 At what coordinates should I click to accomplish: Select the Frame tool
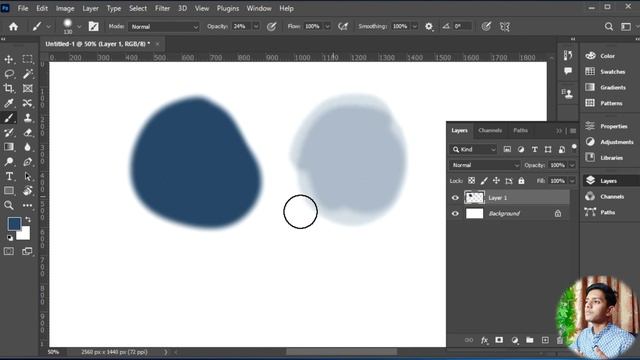pyautogui.click(x=27, y=89)
